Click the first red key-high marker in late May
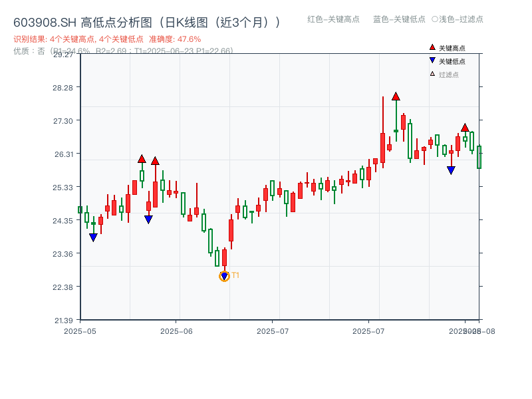Screen dimensions: 532x399 (x=142, y=159)
